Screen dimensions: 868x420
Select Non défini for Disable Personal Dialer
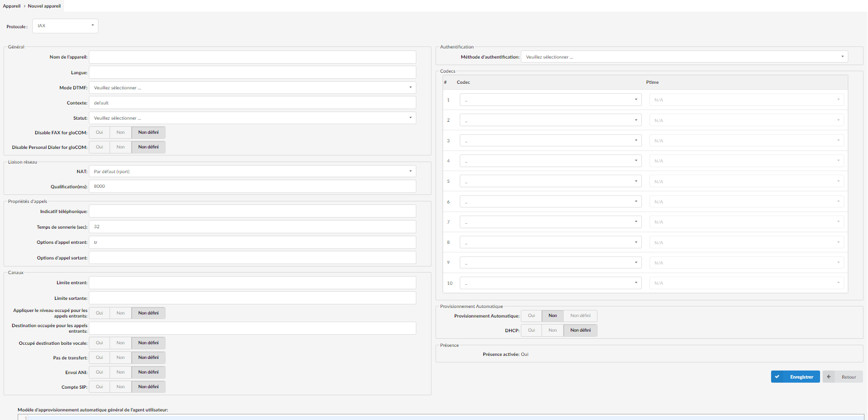[x=148, y=147]
